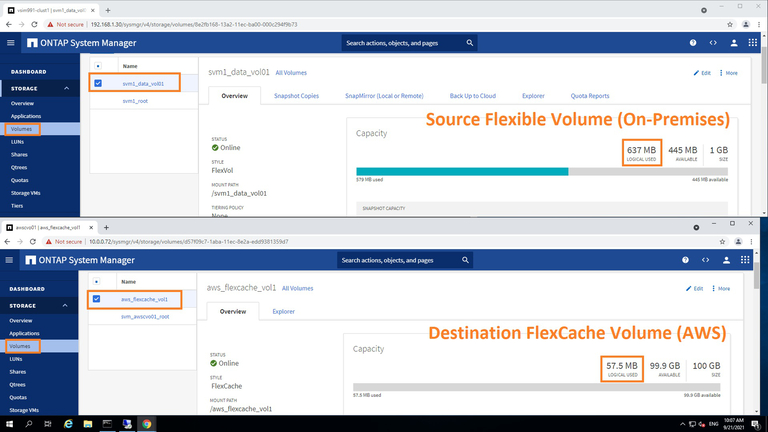Viewport: 768px width, 432px height.
Task: Open apps grid icon in top header
Action: pos(756,43)
